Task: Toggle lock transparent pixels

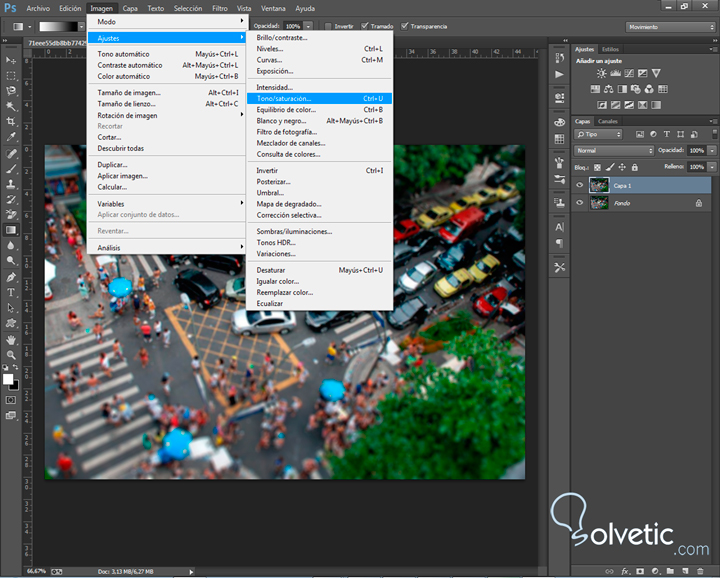Action: click(x=597, y=168)
